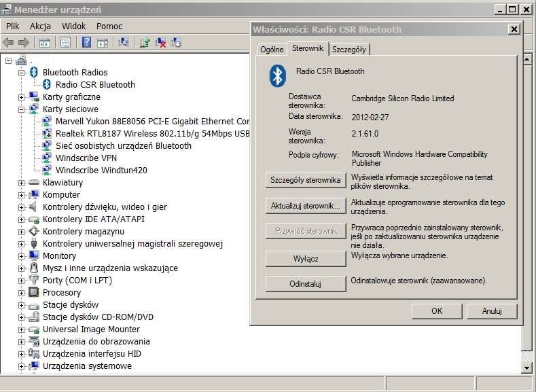Click Scan for hardware changes toolbar icon
The height and width of the screenshot is (392, 536).
pos(124,42)
